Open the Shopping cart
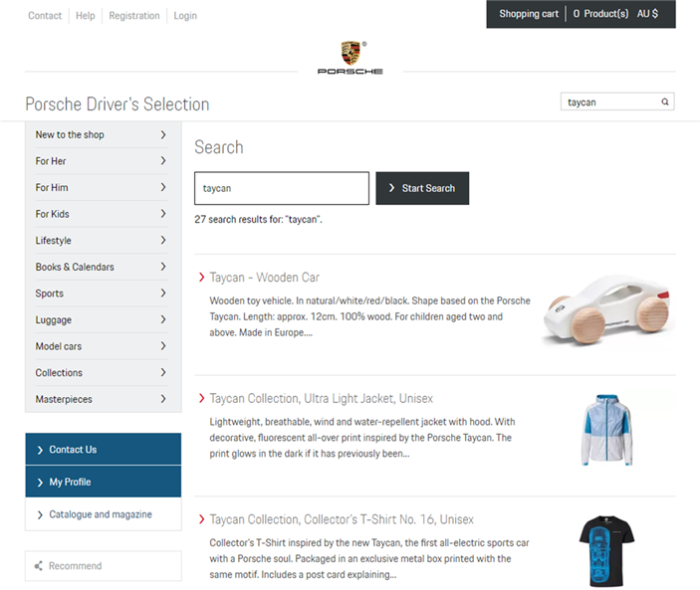Screen dimensions: 700x590 tap(529, 14)
